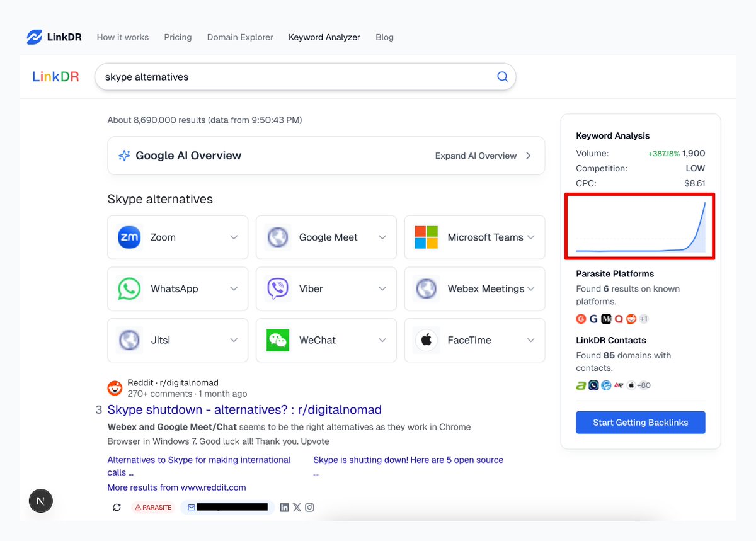Click the Google AI Overview sparkle icon
The image size is (756, 541).
124,156
